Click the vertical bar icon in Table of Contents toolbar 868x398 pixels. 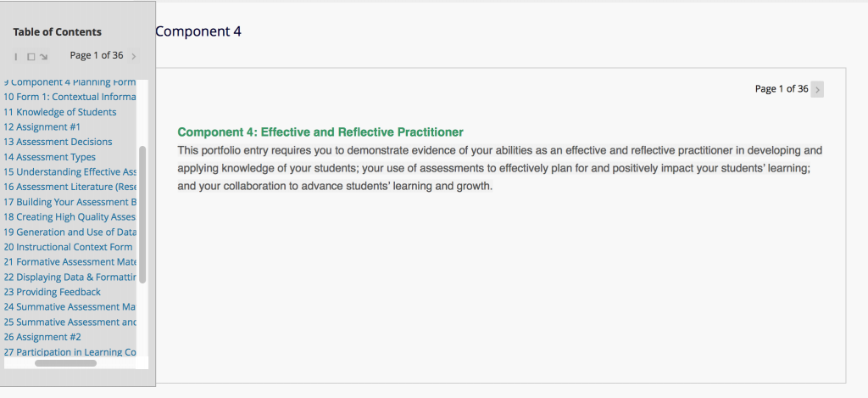pos(16,57)
